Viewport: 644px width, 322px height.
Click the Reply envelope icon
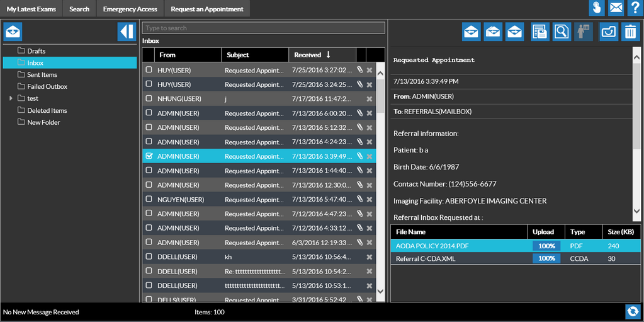coord(472,32)
